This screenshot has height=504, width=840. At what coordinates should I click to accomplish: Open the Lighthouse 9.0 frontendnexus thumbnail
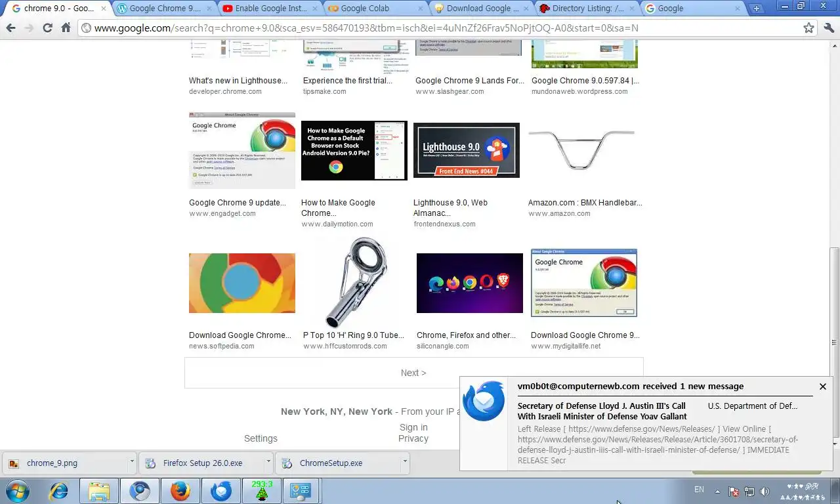click(x=467, y=150)
